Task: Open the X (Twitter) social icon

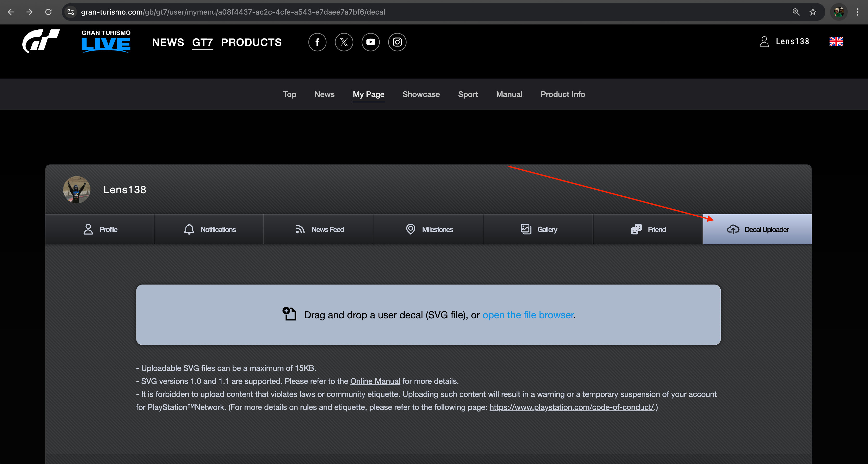Action: click(x=344, y=42)
